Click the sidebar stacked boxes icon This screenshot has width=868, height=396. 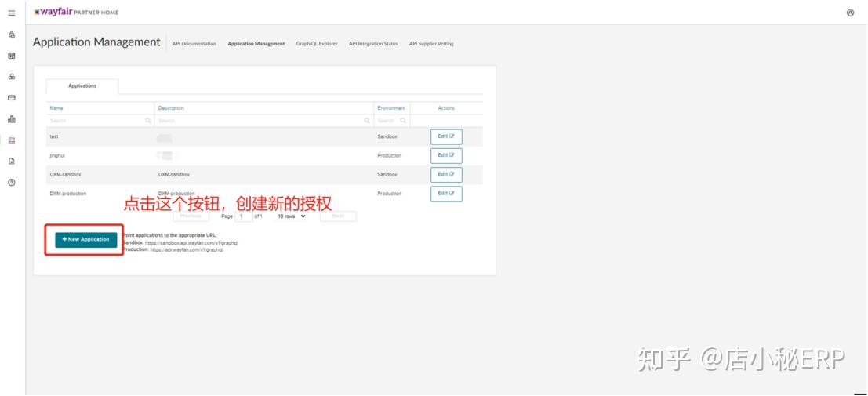coord(12,76)
